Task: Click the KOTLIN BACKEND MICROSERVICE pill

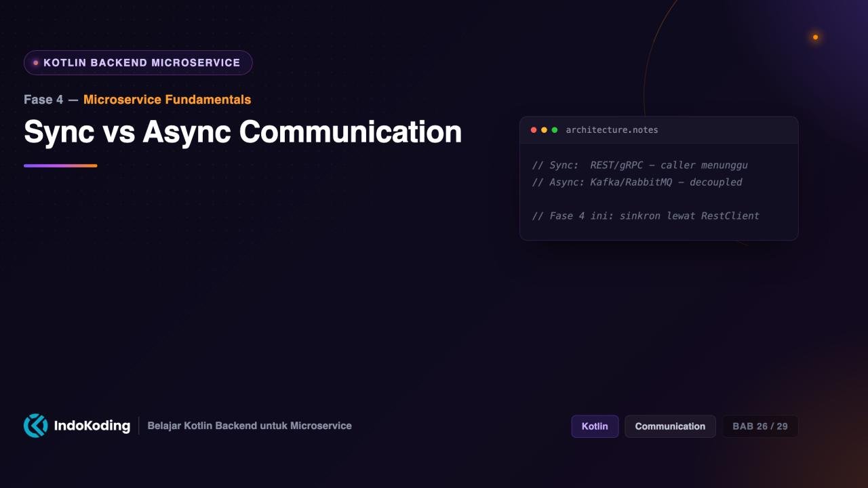Action: pyautogui.click(x=138, y=63)
